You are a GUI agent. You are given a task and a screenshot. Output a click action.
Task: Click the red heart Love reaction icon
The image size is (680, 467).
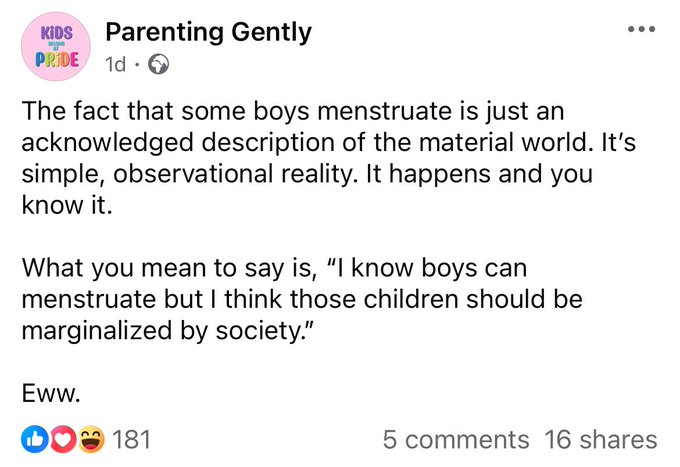click(63, 439)
